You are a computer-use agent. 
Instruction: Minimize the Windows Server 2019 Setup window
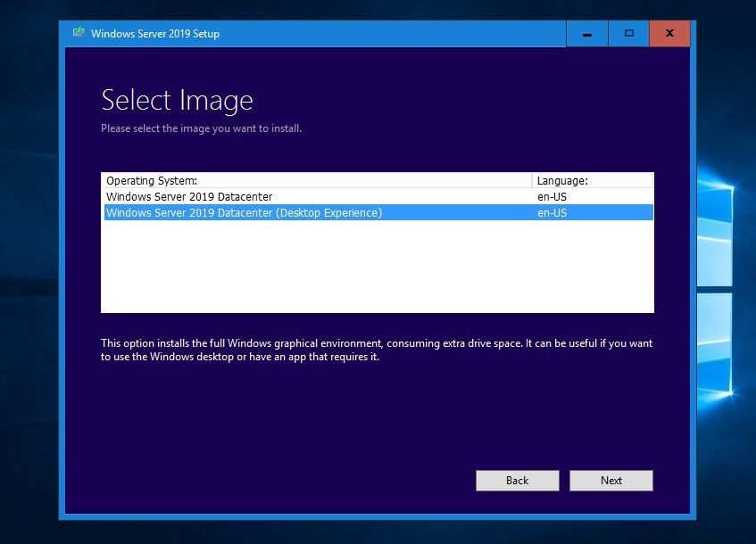[586, 33]
